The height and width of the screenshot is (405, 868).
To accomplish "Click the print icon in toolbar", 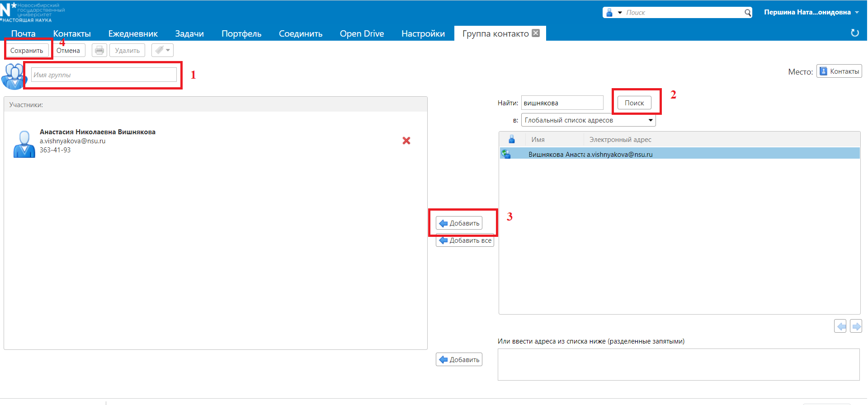I will 99,50.
